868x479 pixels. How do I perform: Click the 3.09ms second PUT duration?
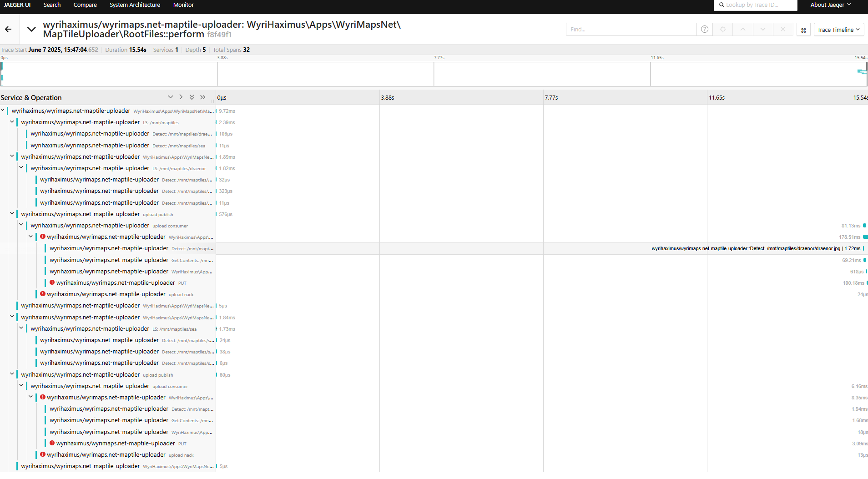click(860, 444)
